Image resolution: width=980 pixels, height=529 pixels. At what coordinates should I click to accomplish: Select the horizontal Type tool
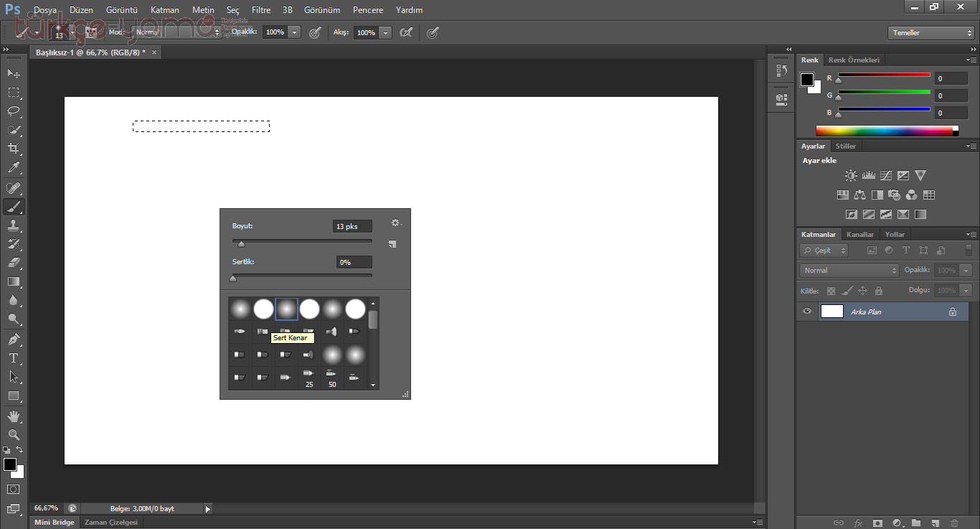14,357
